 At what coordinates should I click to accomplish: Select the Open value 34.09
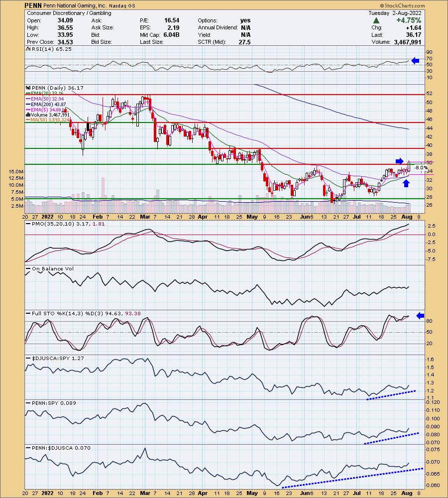(65, 20)
